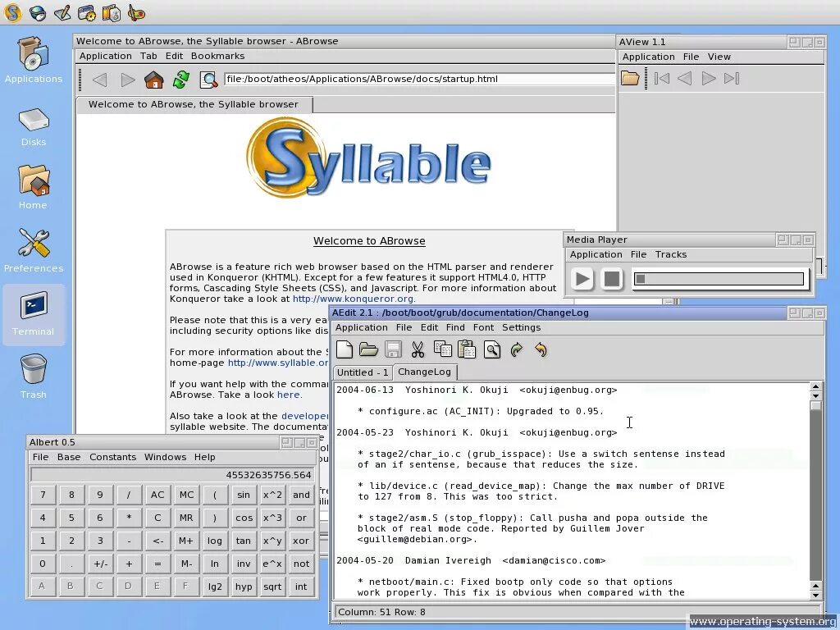This screenshot has width=840, height=630.
Task: Click the hyp button in Albert
Action: click(x=243, y=587)
